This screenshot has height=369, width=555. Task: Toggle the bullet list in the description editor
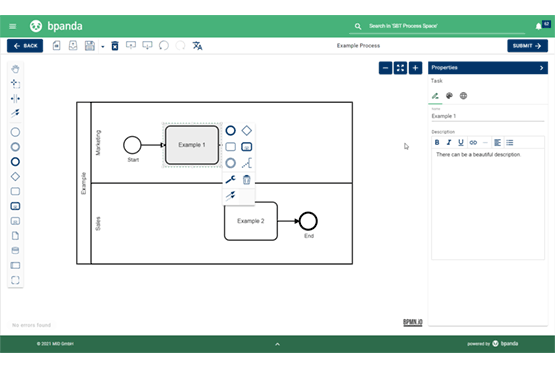[x=510, y=143]
